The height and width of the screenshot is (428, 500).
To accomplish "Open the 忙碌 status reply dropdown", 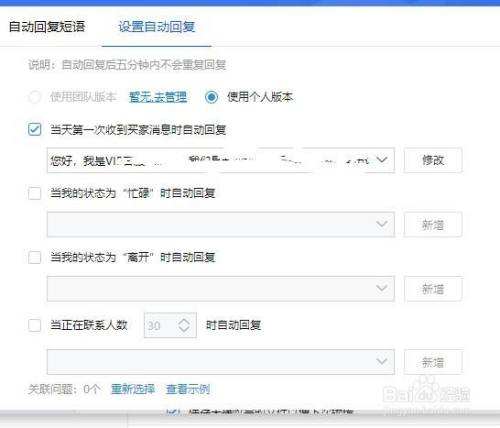I will coord(221,224).
